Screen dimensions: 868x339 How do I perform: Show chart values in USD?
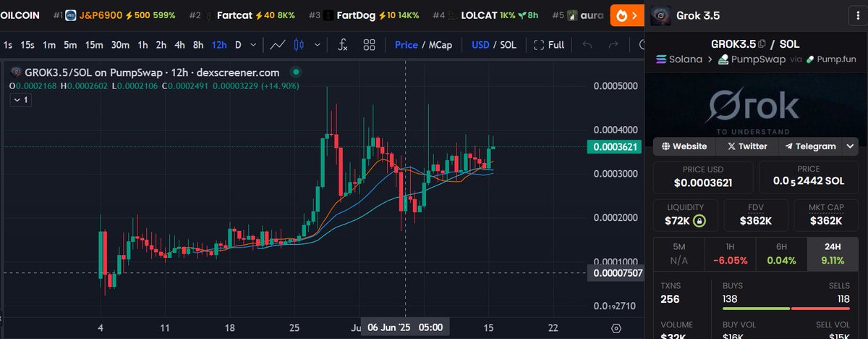[480, 45]
